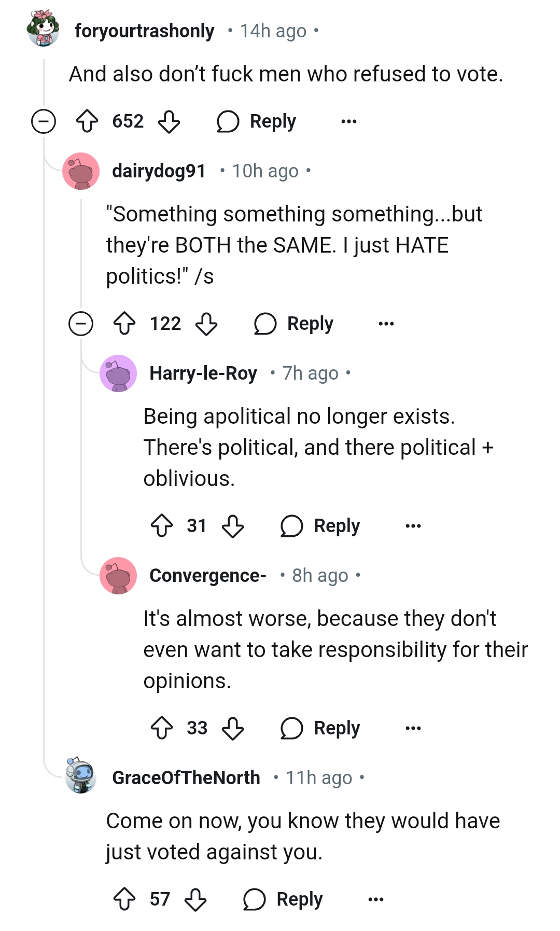Collapse foryourtrashonly's comment thread
Image resolution: width=560 pixels, height=931 pixels.
[44, 121]
